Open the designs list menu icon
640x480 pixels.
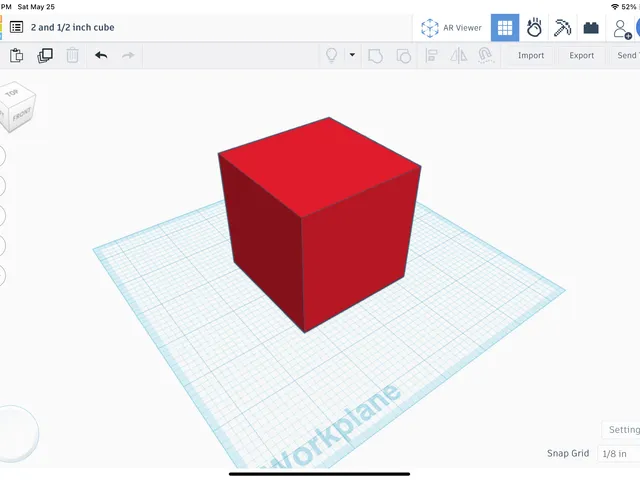pos(16,27)
